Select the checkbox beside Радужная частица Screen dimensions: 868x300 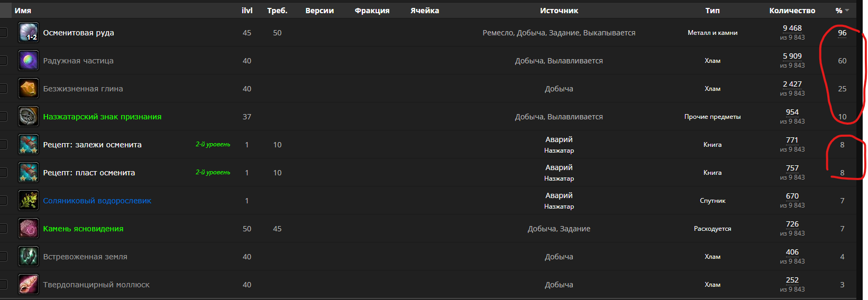coord(3,61)
